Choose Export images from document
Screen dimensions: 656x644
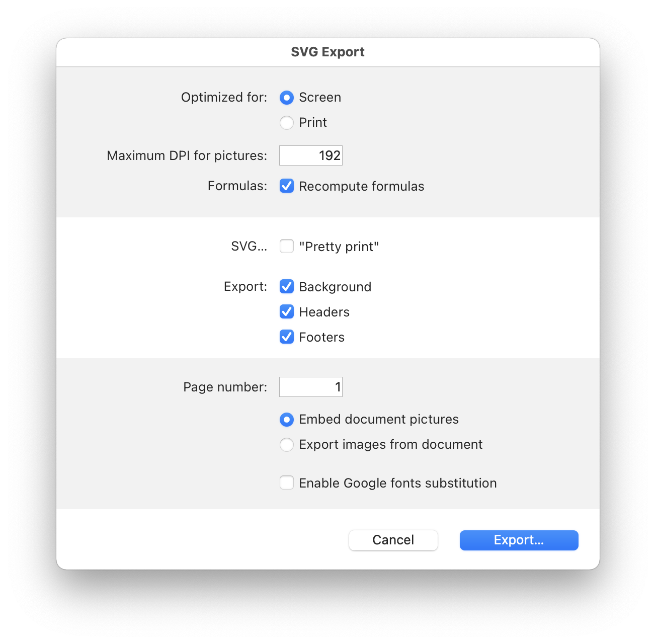point(287,445)
